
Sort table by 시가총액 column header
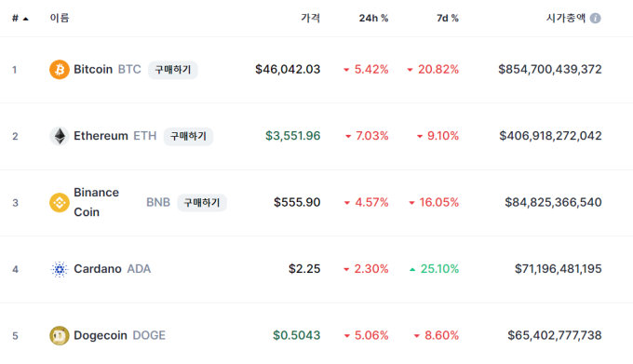566,19
